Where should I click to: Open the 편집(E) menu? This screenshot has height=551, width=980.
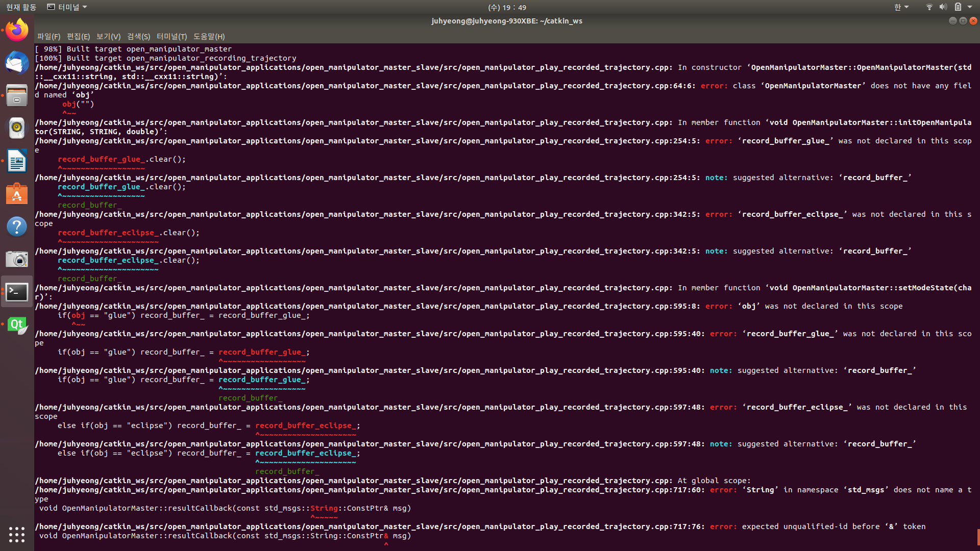pos(78,37)
